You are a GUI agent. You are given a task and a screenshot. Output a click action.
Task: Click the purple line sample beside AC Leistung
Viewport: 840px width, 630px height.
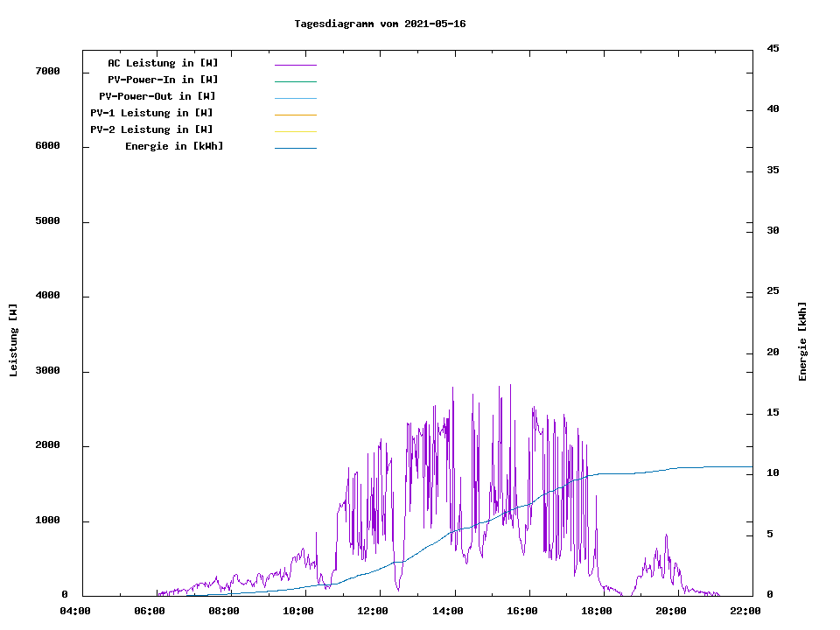[295, 65]
